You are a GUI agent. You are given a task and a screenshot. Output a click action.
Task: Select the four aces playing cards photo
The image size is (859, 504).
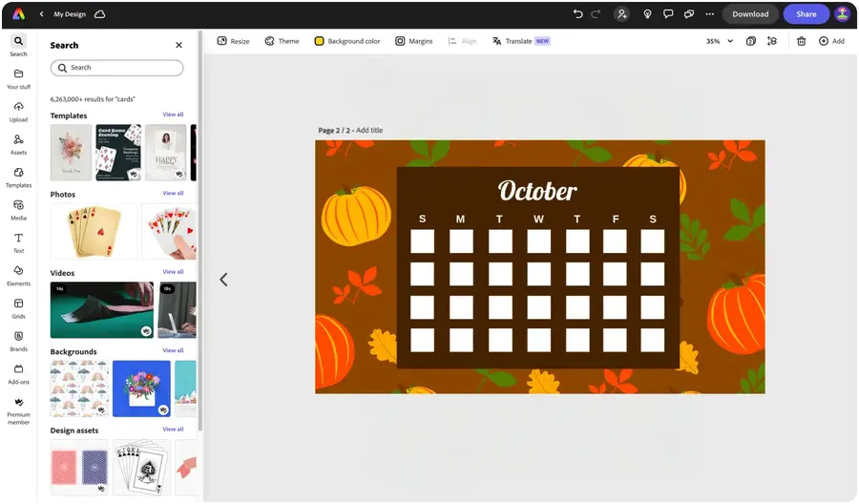(x=94, y=231)
